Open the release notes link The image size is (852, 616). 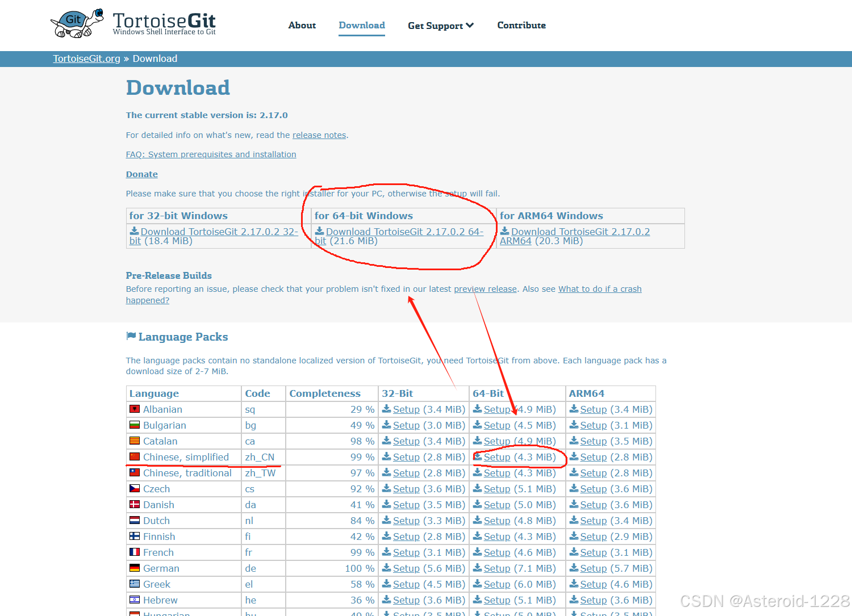319,135
